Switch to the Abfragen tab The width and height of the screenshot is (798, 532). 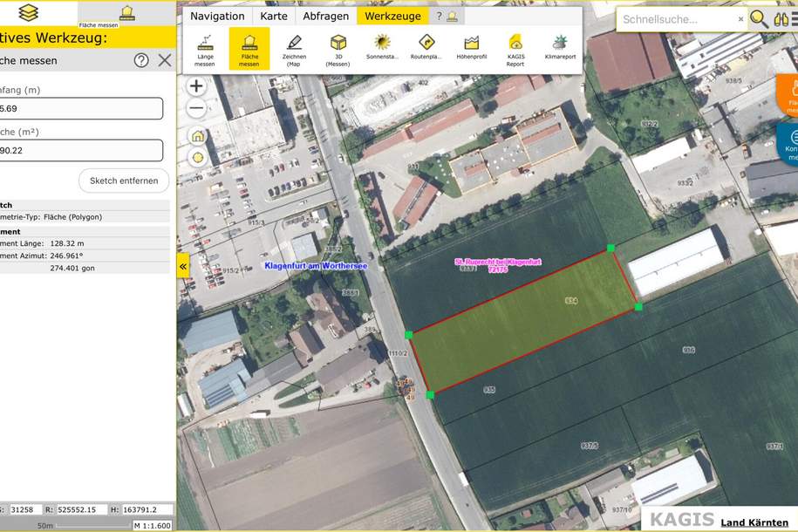tap(325, 16)
